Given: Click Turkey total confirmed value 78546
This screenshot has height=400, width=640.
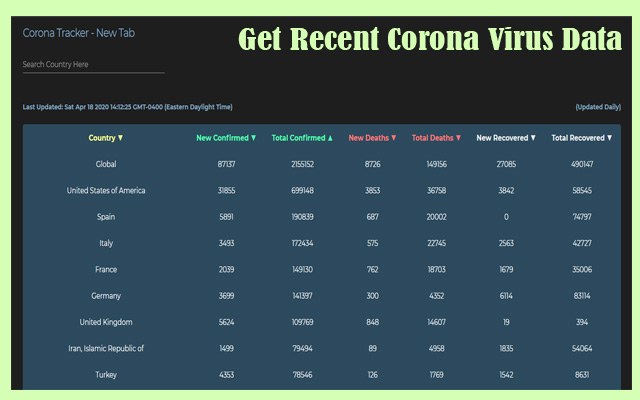Looking at the screenshot, I should pyautogui.click(x=302, y=375).
